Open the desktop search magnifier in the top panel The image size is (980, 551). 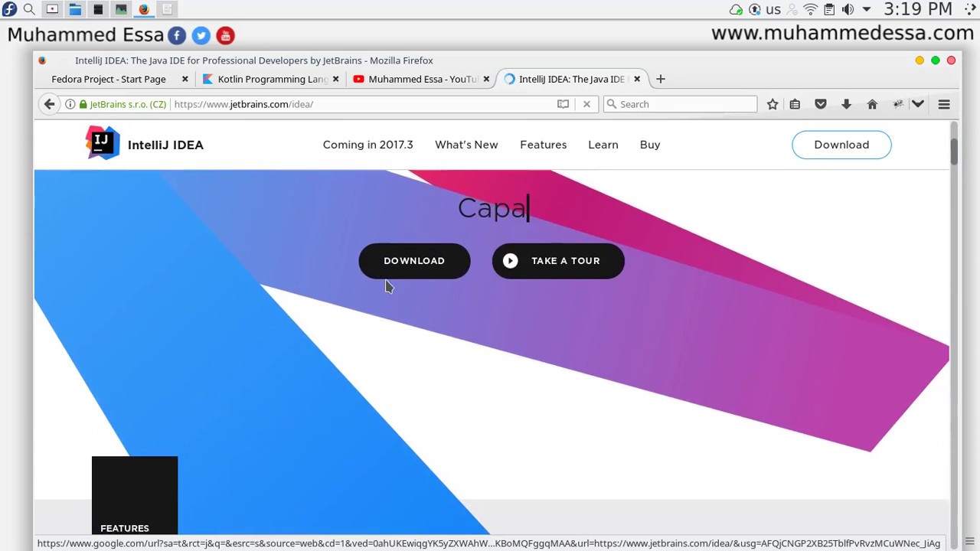tap(29, 9)
